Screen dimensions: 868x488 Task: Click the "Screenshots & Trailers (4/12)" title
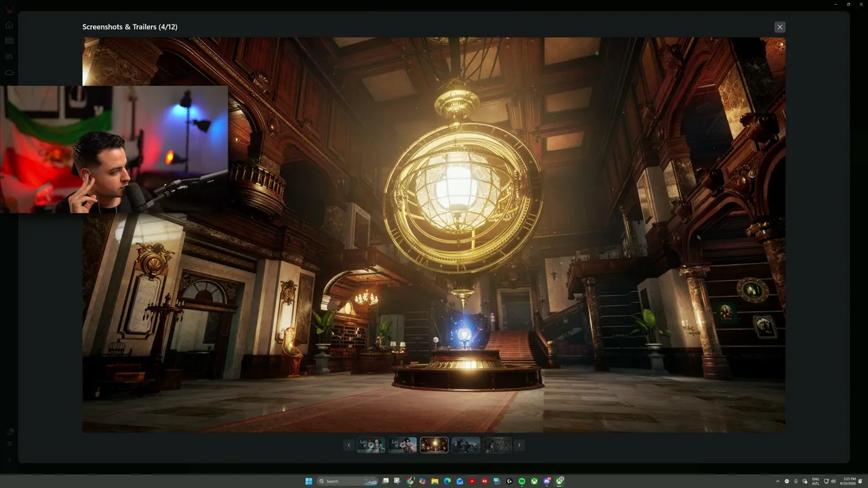coord(130,27)
